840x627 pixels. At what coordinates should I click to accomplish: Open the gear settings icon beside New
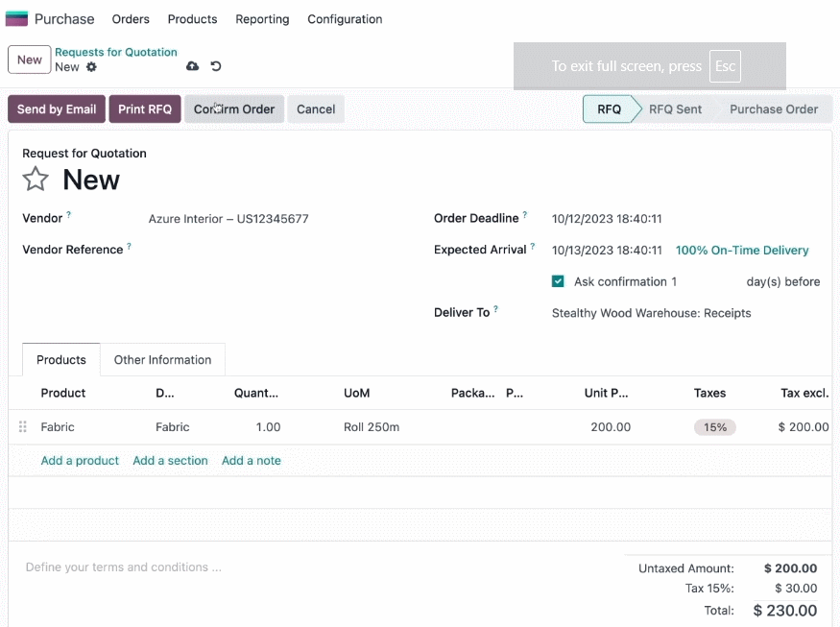pyautogui.click(x=91, y=67)
